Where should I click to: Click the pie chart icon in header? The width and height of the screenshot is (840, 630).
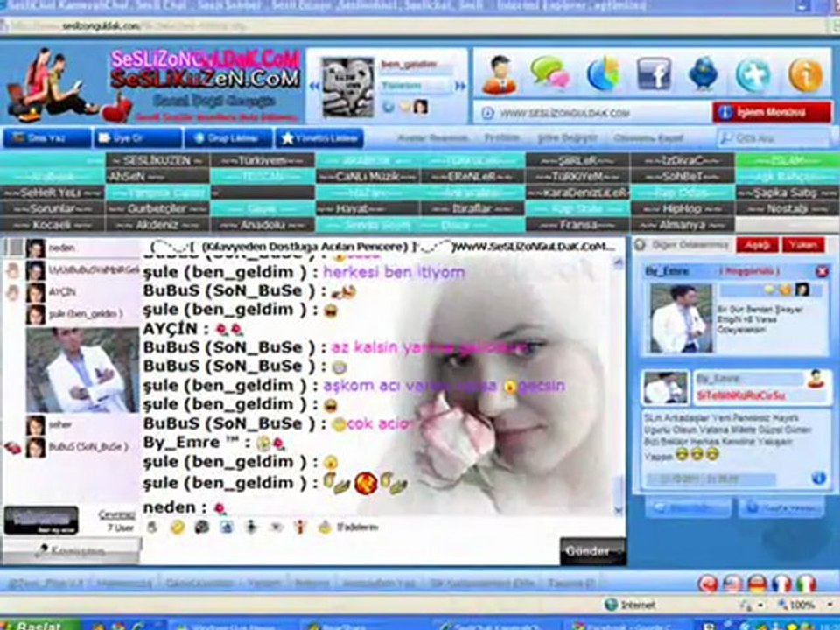point(603,73)
